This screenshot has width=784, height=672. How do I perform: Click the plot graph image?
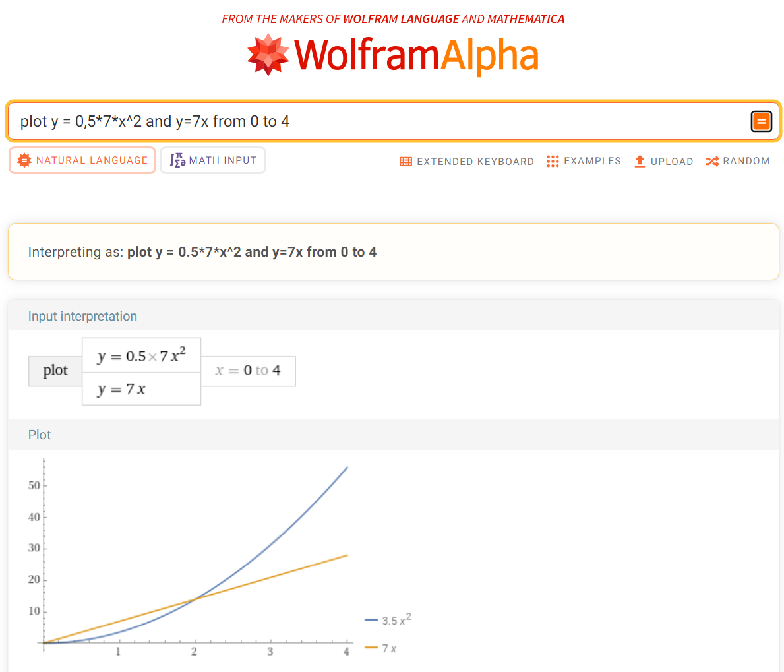[220, 557]
